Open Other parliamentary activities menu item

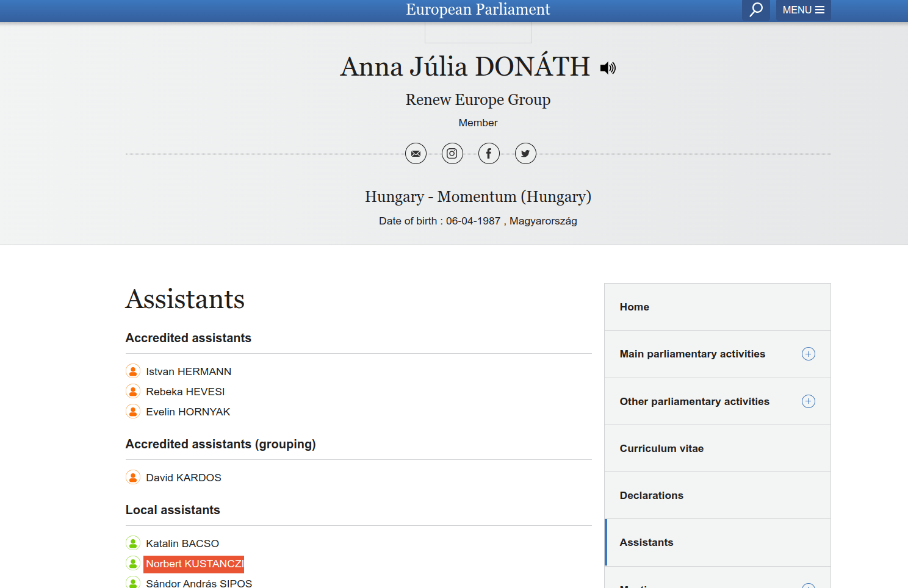[x=694, y=401]
